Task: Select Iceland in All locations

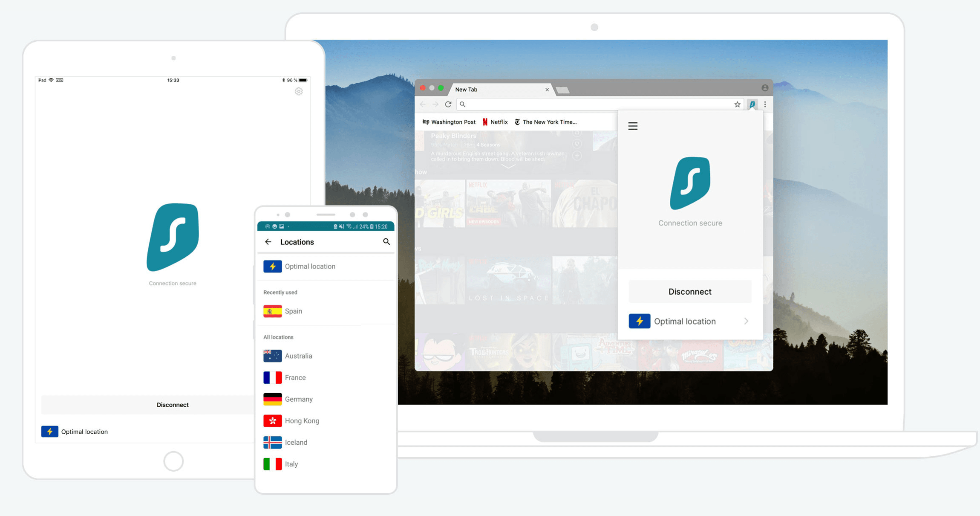Action: click(326, 442)
